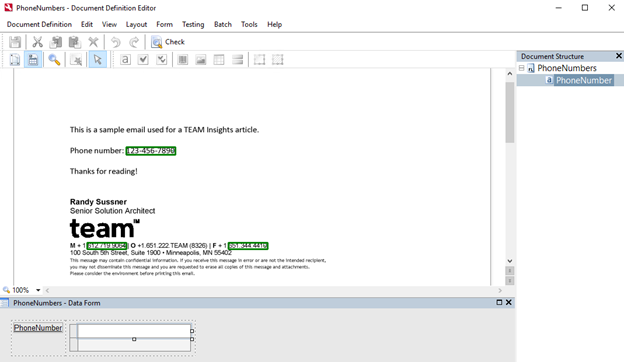
Task: Click the Copy icon in the toolbar
Action: (56, 42)
